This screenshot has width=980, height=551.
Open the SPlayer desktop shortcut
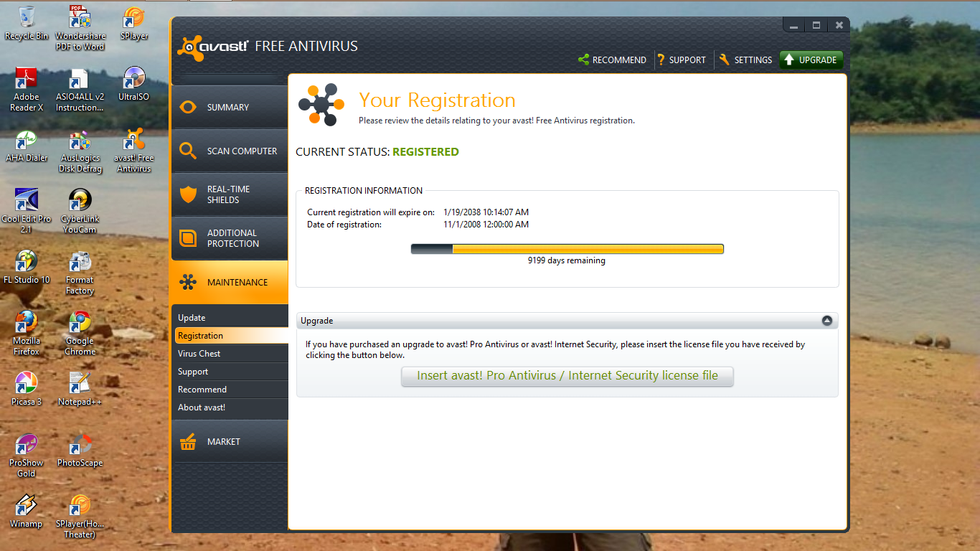click(134, 23)
